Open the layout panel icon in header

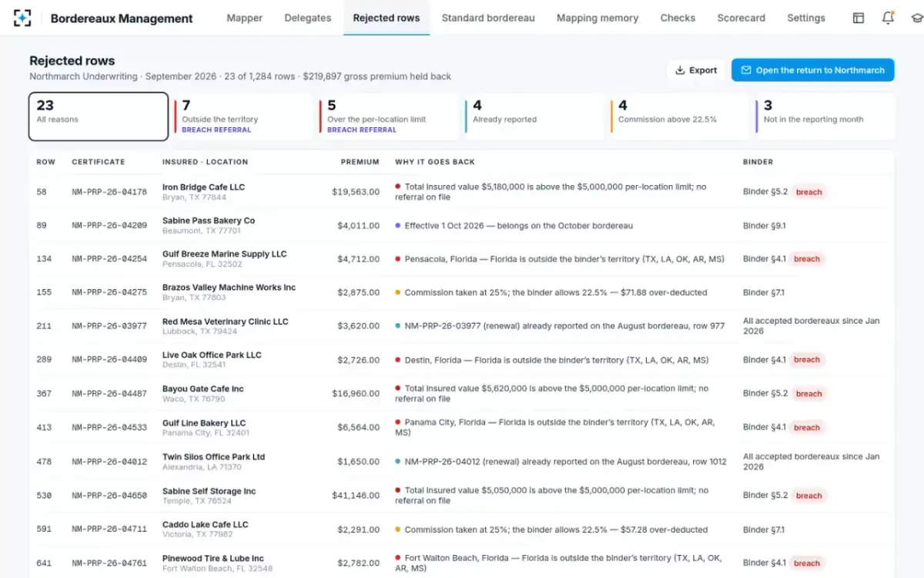click(x=859, y=18)
